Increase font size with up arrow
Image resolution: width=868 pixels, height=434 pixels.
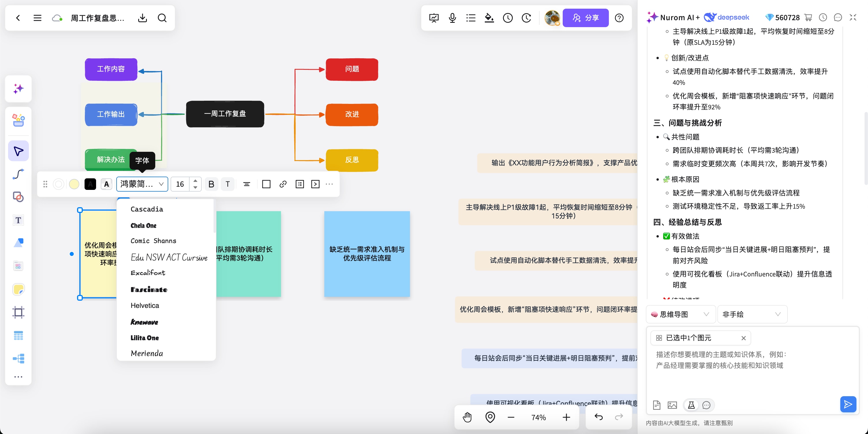(x=195, y=181)
